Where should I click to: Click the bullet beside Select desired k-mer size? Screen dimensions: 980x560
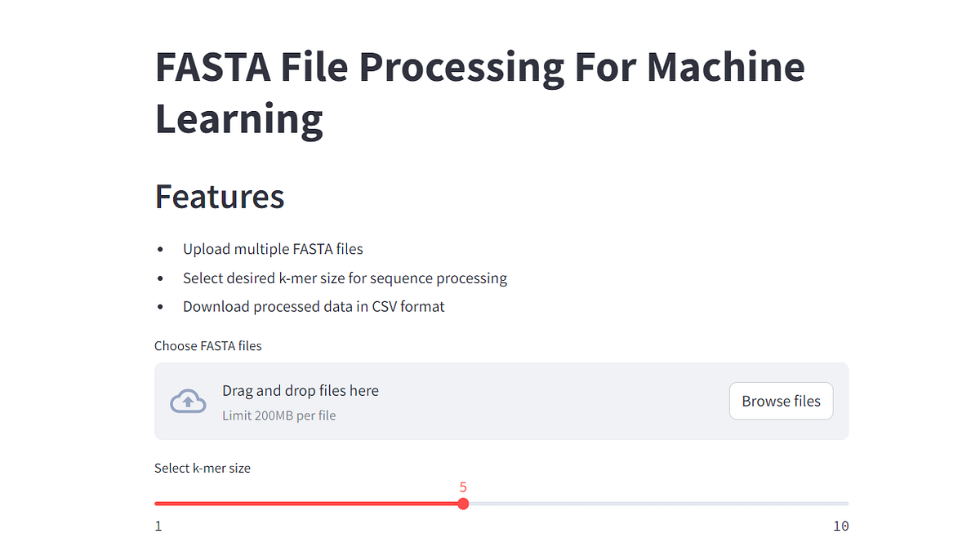pos(160,278)
